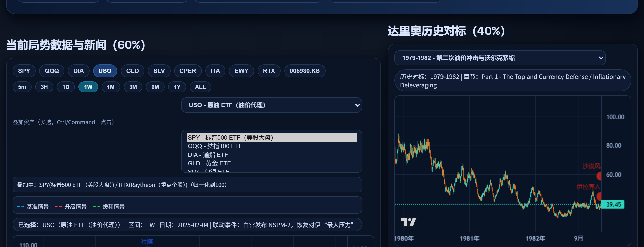Toggle the RTX ticker chip
644x247 pixels.
tap(269, 71)
